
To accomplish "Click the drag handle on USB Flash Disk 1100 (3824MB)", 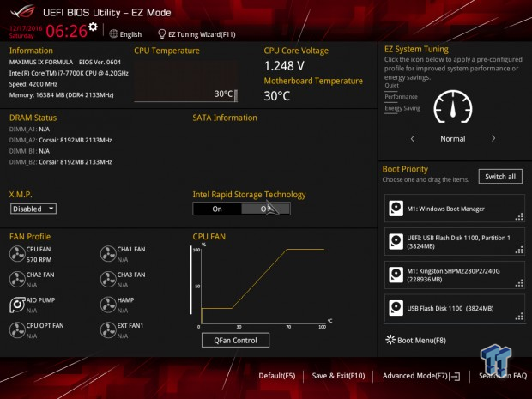I will [519, 317].
